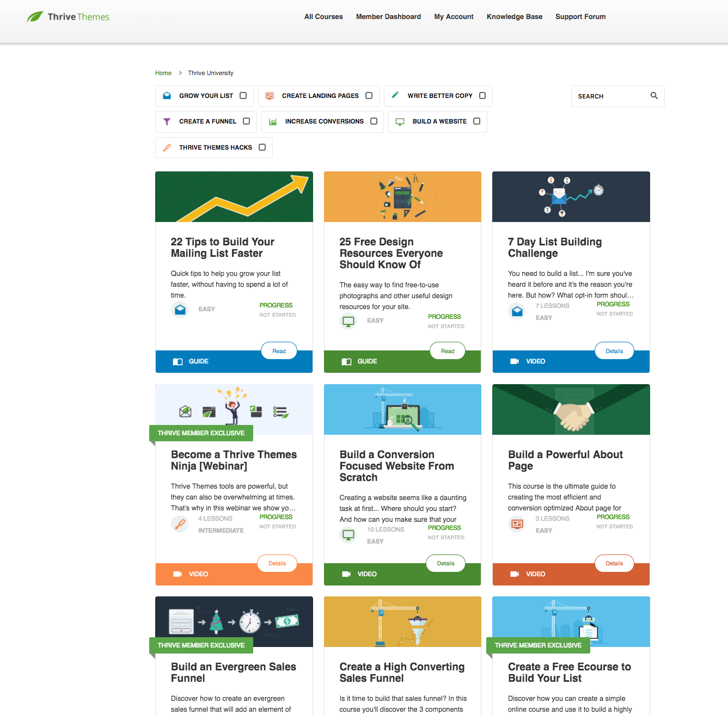This screenshot has height=715, width=728.
Task: Click the funnel icon beside Create a Funnel
Action: tap(167, 122)
